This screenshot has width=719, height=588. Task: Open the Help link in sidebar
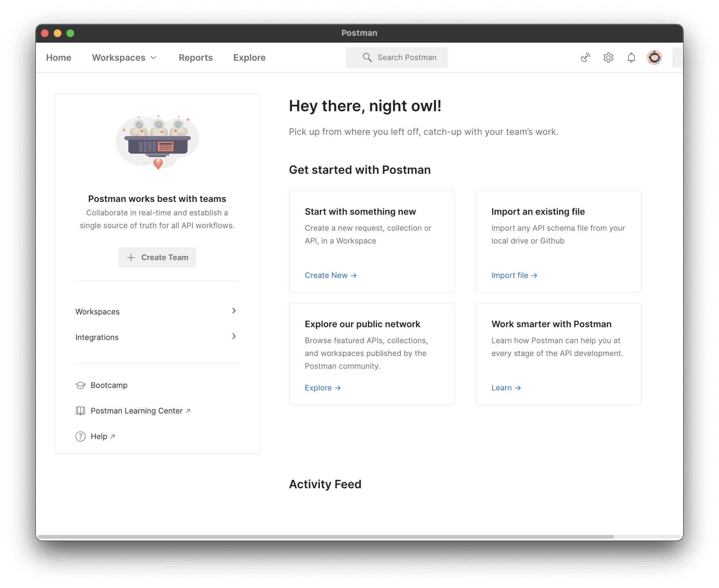[95, 436]
